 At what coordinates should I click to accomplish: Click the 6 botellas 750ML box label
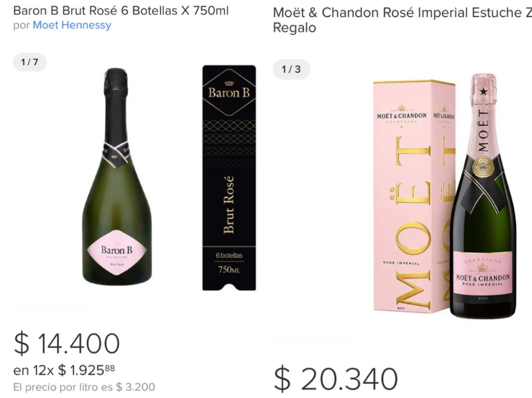229,264
